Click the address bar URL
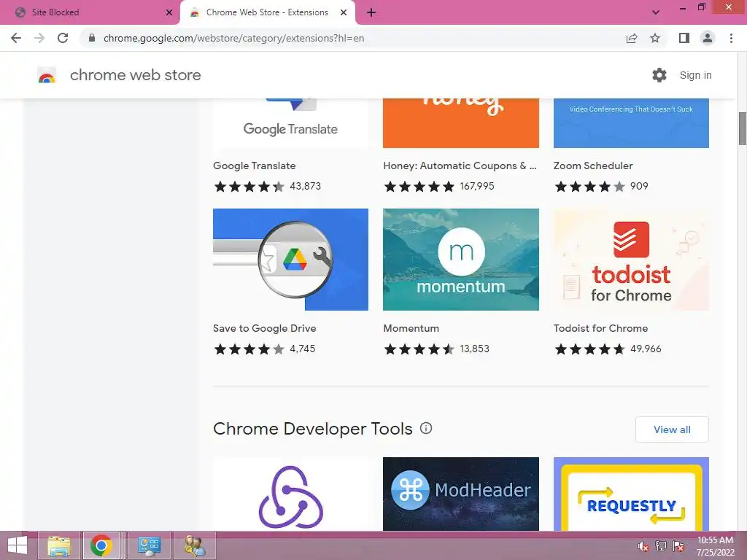 click(x=233, y=38)
